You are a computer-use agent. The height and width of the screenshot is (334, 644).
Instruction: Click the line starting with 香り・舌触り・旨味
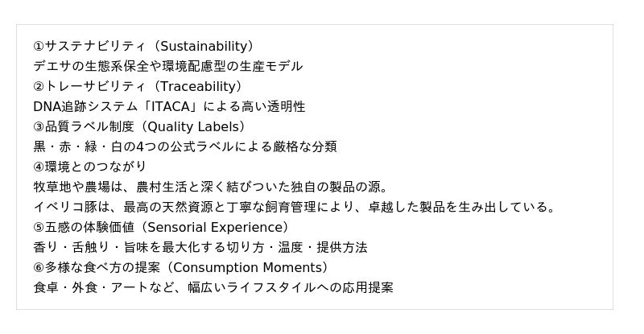pyautogui.click(x=200, y=247)
